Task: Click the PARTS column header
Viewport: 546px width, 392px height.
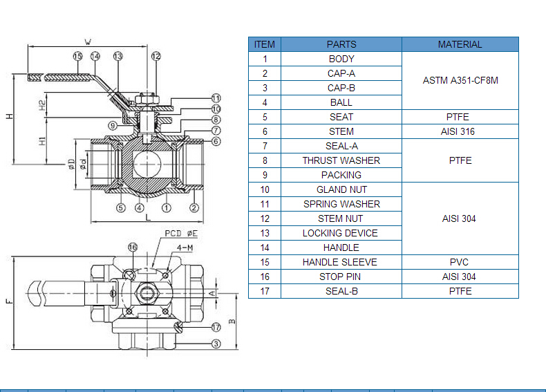Action: click(x=341, y=44)
